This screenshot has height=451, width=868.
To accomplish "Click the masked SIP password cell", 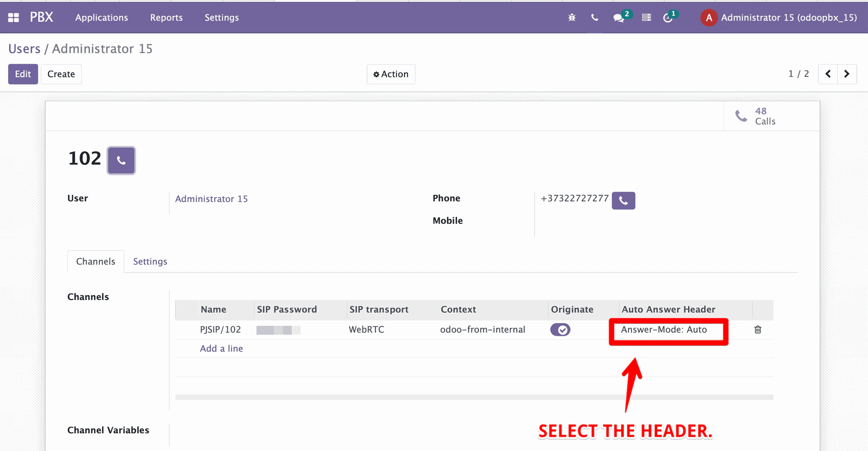I will click(x=278, y=330).
